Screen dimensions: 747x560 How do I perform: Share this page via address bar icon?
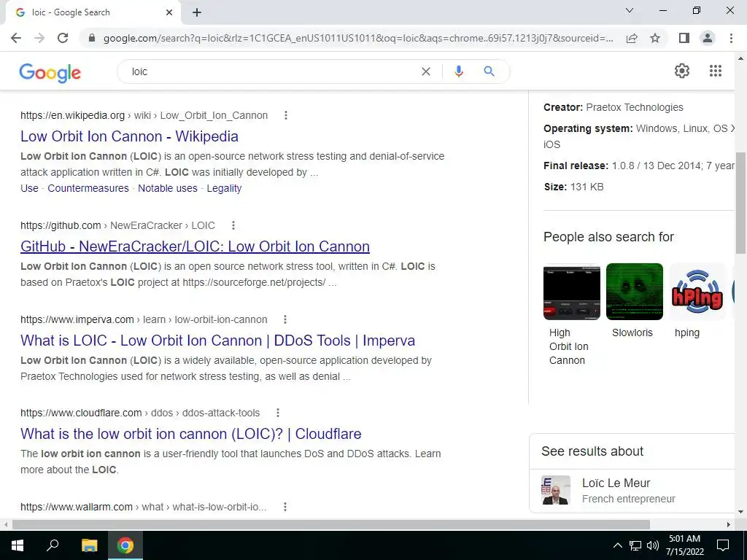pos(632,38)
